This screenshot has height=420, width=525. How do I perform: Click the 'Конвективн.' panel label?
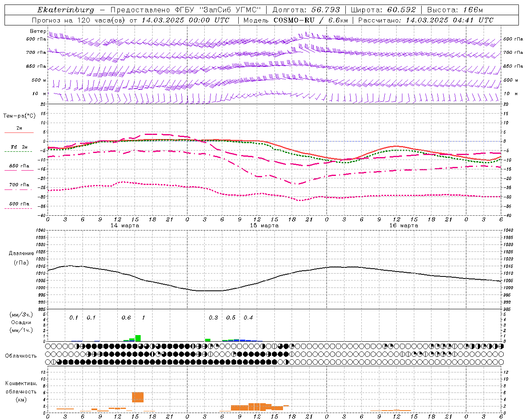pos(21,383)
